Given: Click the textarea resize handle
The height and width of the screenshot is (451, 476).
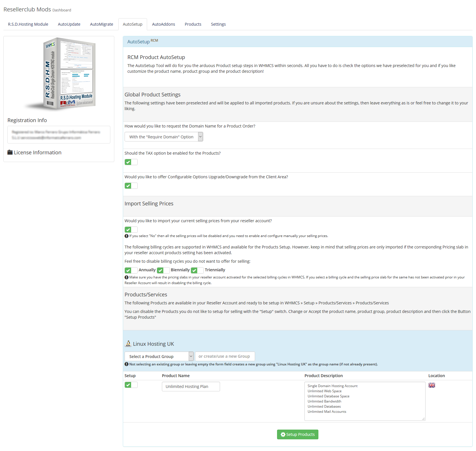Looking at the screenshot, I should tap(423, 419).
